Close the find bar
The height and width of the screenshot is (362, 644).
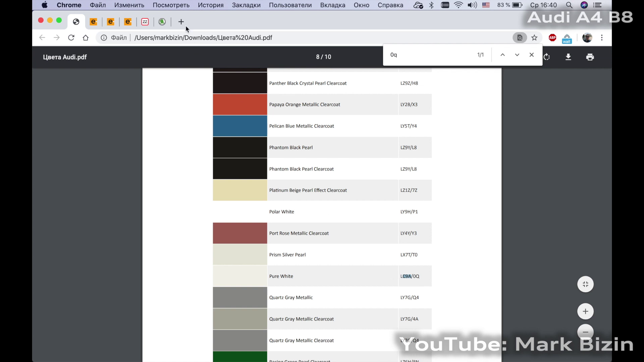pos(532,55)
